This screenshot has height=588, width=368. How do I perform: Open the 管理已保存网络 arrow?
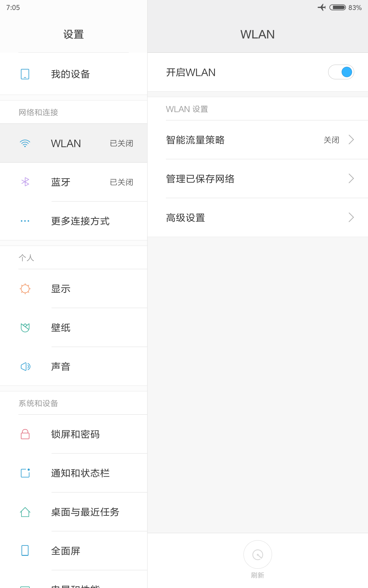[x=351, y=179]
